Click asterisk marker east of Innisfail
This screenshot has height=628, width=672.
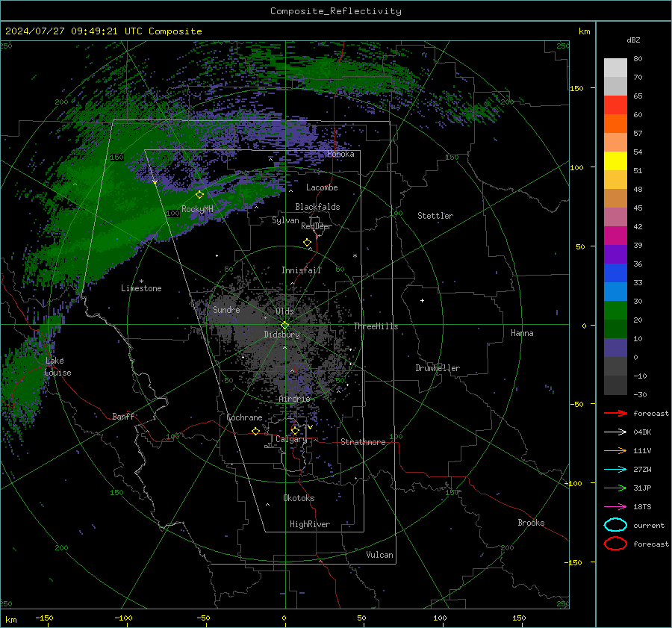[355, 256]
